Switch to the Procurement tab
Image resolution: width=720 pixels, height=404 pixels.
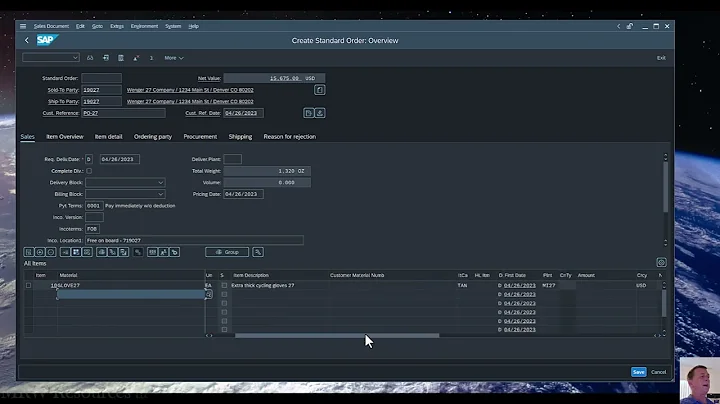point(200,137)
